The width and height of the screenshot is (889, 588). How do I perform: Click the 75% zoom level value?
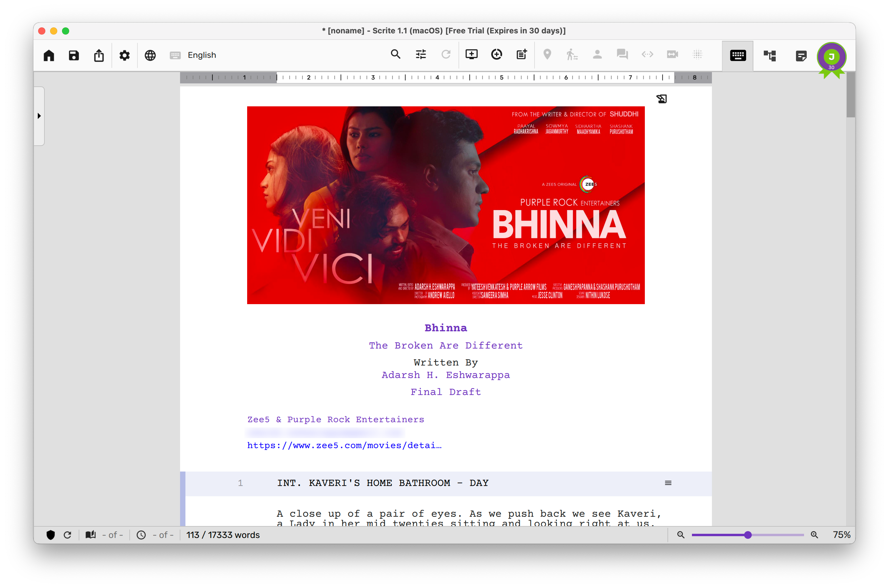coord(841,535)
